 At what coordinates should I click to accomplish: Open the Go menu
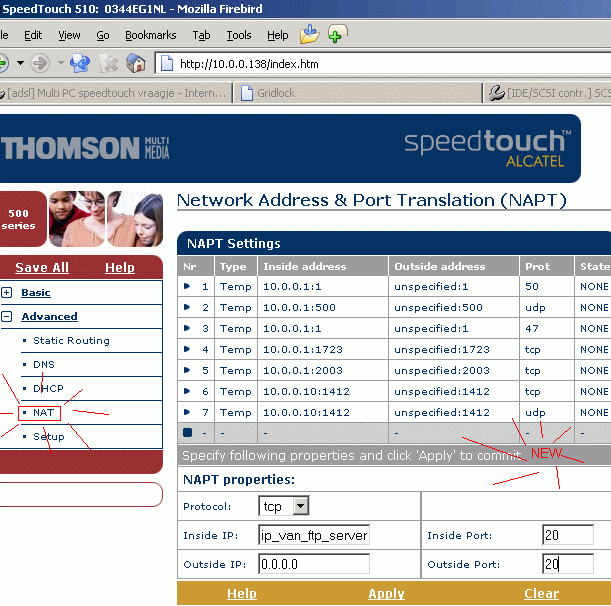coord(103,35)
